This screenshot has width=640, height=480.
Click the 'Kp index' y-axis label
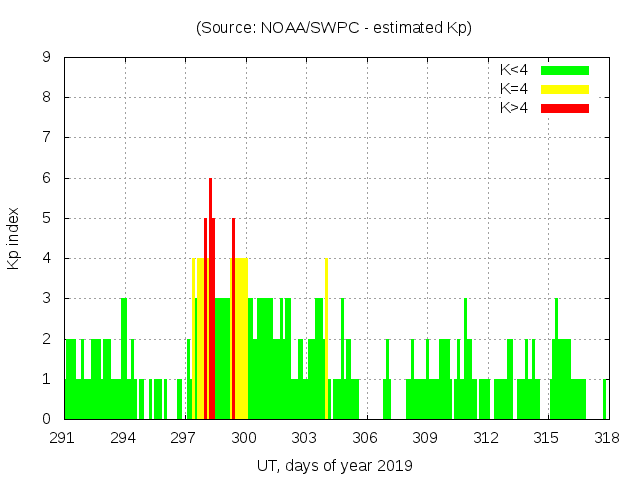tap(15, 238)
